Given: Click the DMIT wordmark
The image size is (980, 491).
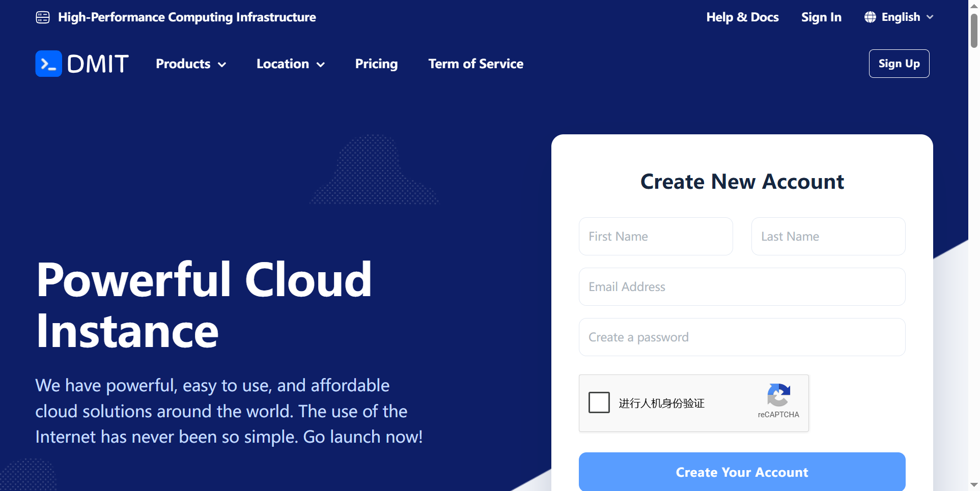Looking at the screenshot, I should click(98, 64).
